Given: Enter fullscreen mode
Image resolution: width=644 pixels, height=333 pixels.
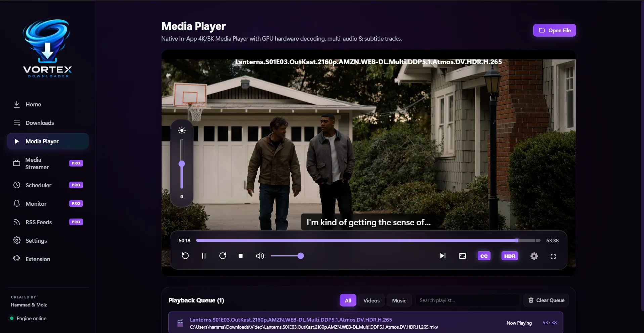Looking at the screenshot, I should [553, 256].
